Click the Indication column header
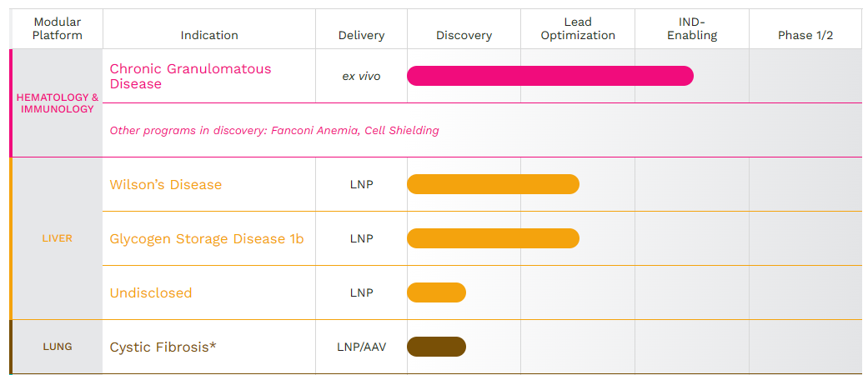868x375 pixels. point(209,35)
